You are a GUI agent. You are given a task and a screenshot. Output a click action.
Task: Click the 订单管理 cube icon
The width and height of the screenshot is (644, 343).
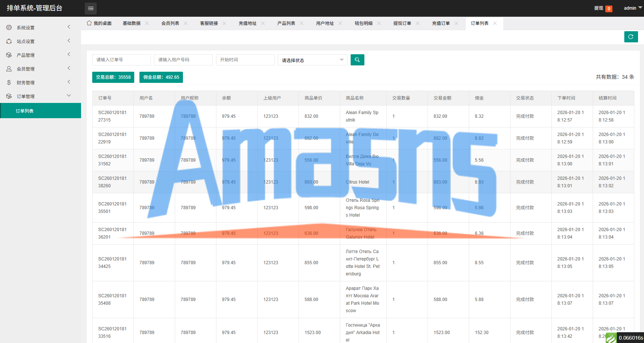(x=9, y=96)
